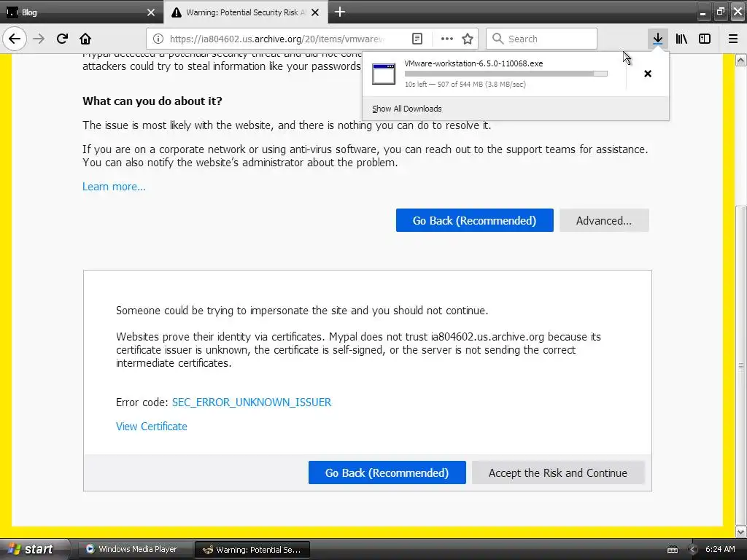Viewport: 747px width, 560px height.
Task: Open the Learn more… link
Action: [x=114, y=186]
